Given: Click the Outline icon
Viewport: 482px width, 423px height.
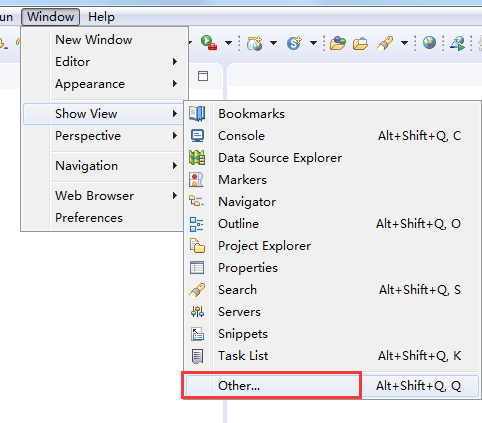Looking at the screenshot, I should click(x=196, y=224).
